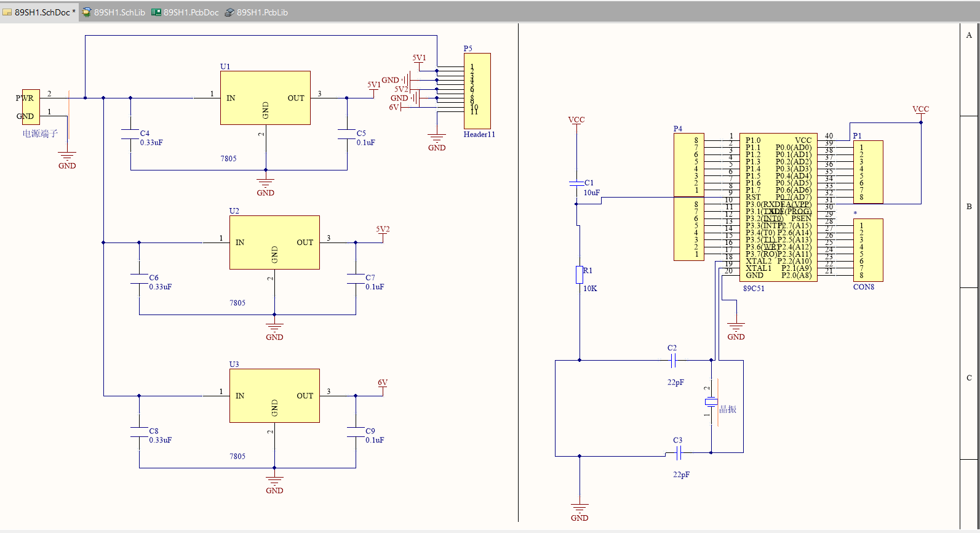Select the 89SH1.PcbLib tab
Viewport: 980px width, 533px height.
tap(257, 12)
